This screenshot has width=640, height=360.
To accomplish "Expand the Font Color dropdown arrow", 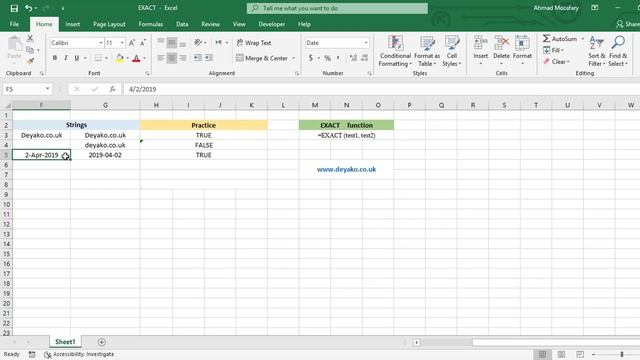I will click(x=144, y=58).
